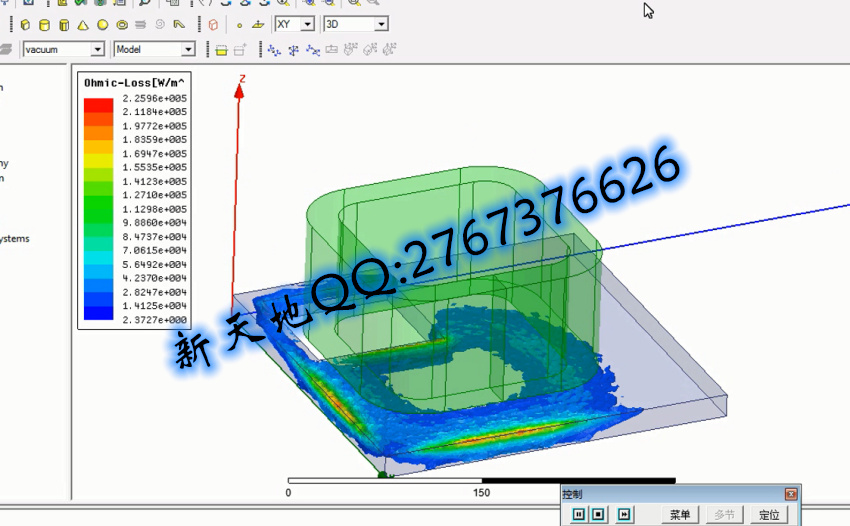850x526 pixels.
Task: Click the Draw Point tool
Action: (x=239, y=24)
